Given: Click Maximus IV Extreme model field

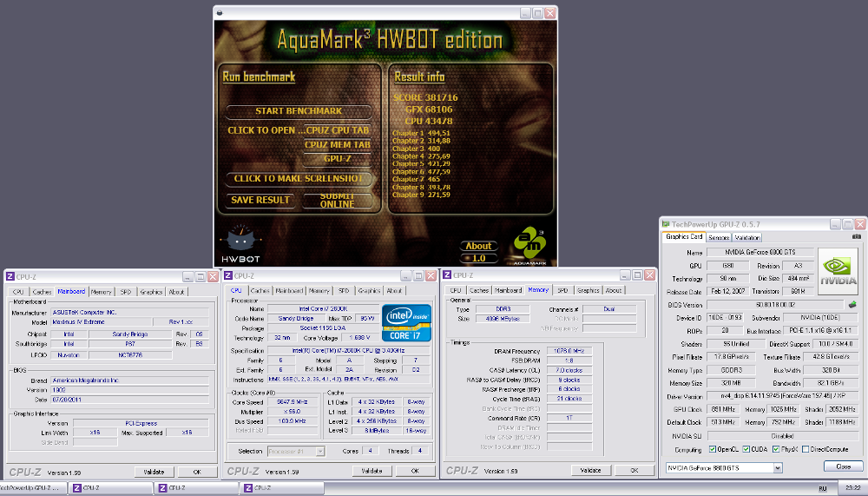Looking at the screenshot, I should click(x=102, y=322).
